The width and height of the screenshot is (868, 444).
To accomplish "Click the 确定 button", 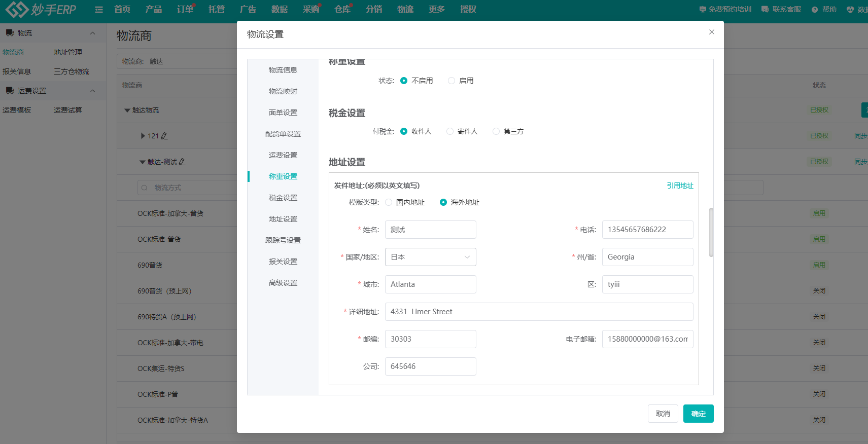I will coord(699,414).
